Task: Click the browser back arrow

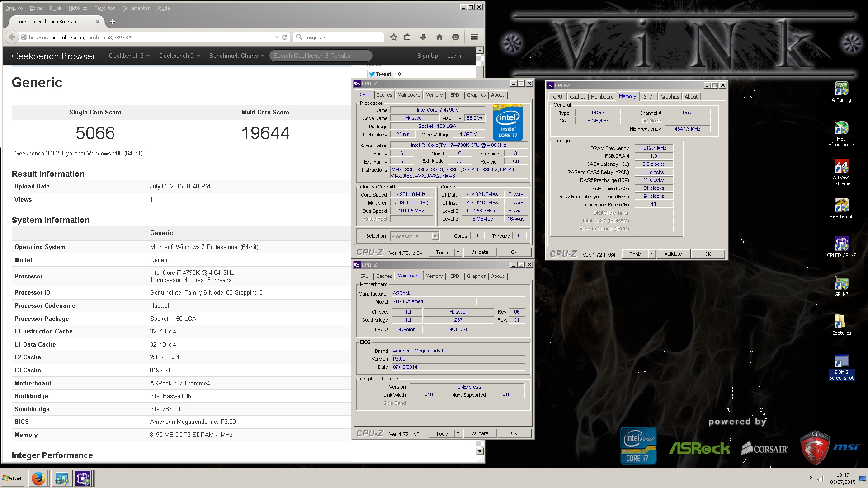Action: [12, 37]
